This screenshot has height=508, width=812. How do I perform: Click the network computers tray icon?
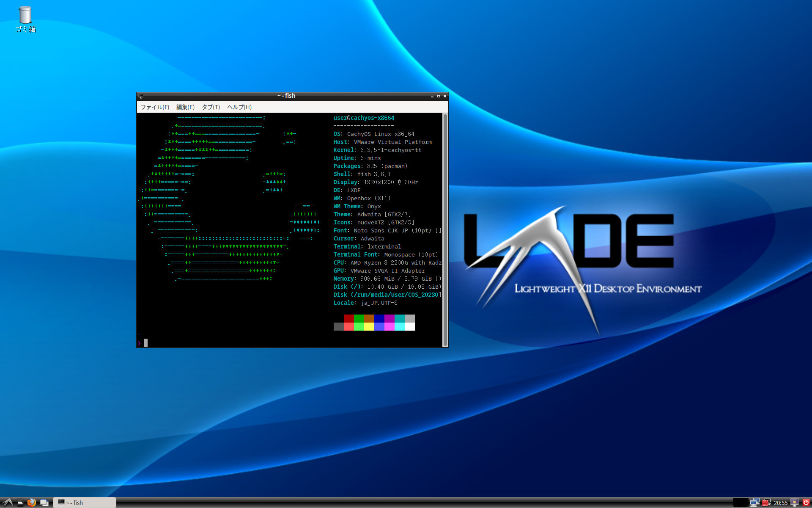point(755,502)
